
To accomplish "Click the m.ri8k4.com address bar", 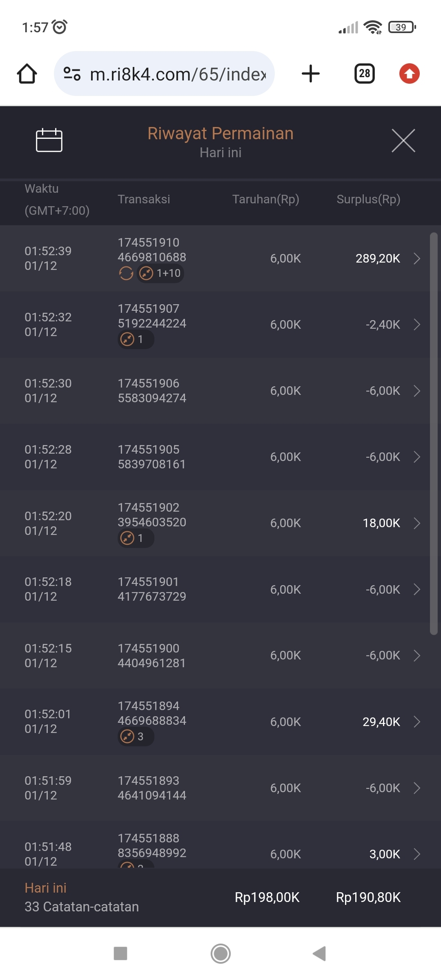I will pyautogui.click(x=177, y=74).
